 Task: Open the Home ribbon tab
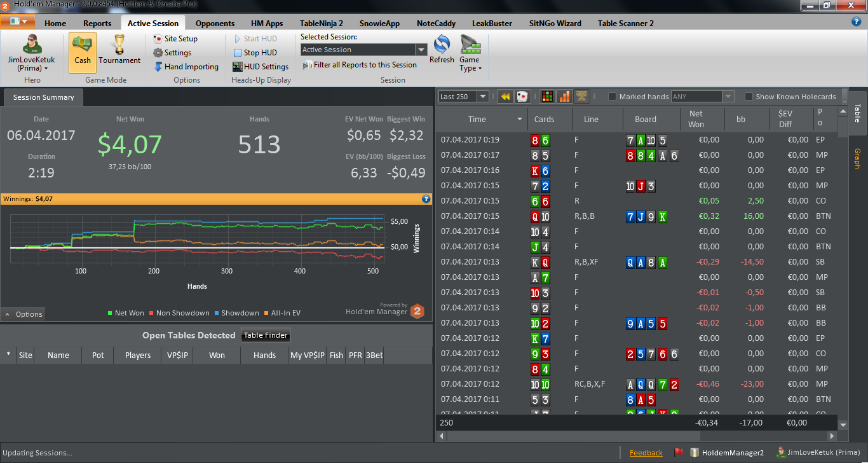55,24
